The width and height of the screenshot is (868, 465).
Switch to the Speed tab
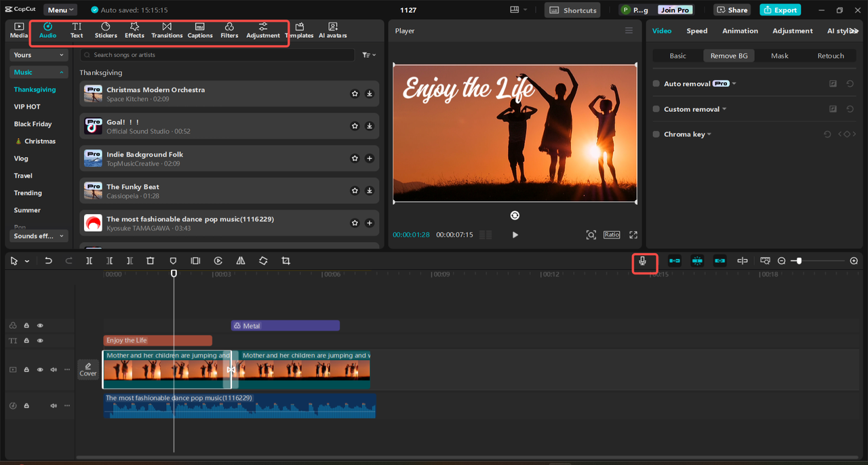pyautogui.click(x=696, y=31)
